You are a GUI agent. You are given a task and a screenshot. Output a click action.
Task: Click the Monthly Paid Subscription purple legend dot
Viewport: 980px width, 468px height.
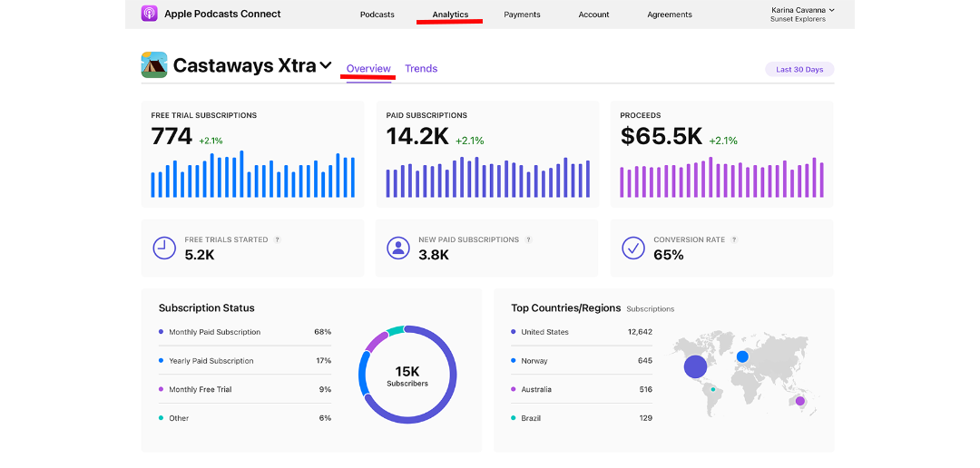[161, 332]
